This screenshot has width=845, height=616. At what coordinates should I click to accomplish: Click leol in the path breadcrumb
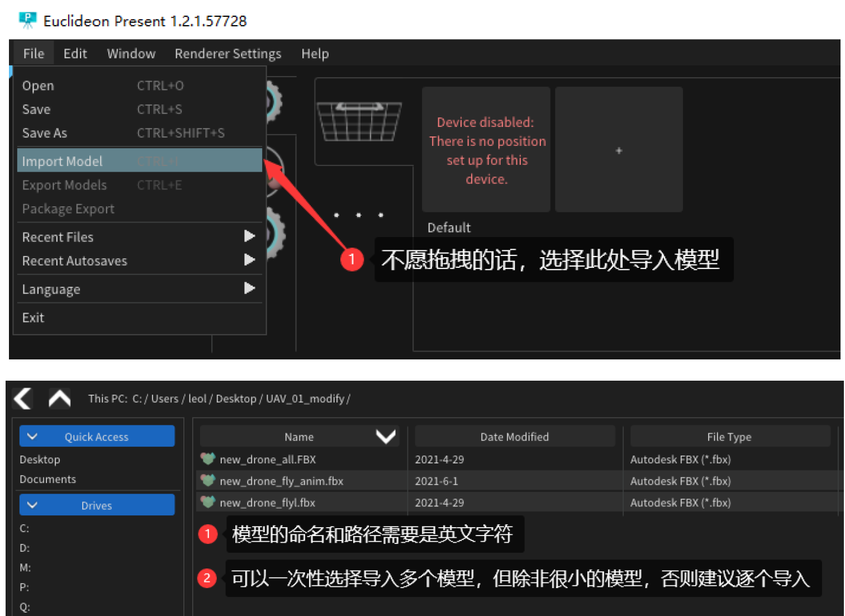point(197,399)
